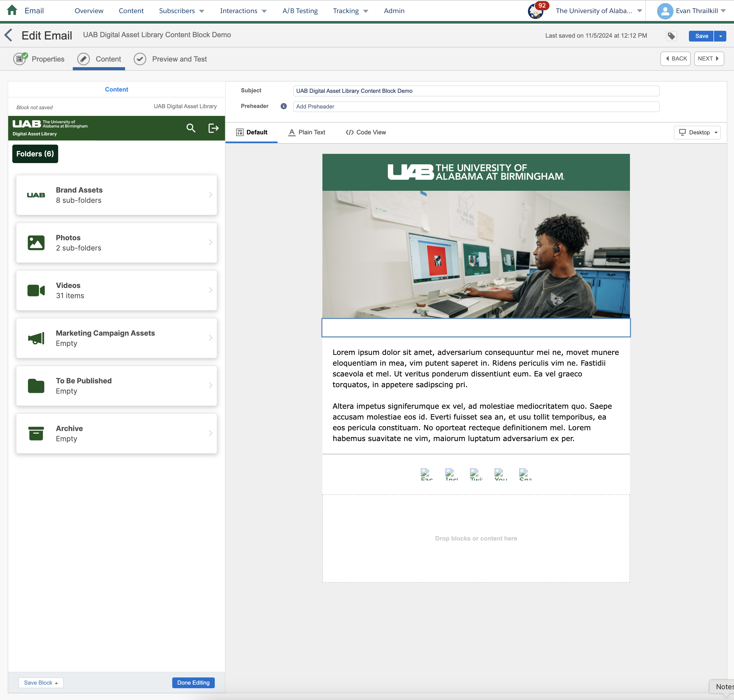Switch to Code View using the </> icon
Image resolution: width=734 pixels, height=700 pixels.
tap(350, 132)
